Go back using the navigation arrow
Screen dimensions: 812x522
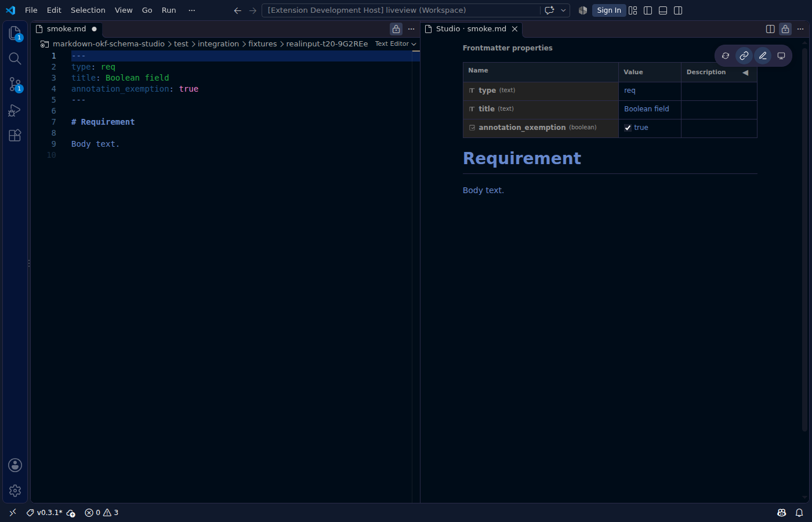[237, 10]
